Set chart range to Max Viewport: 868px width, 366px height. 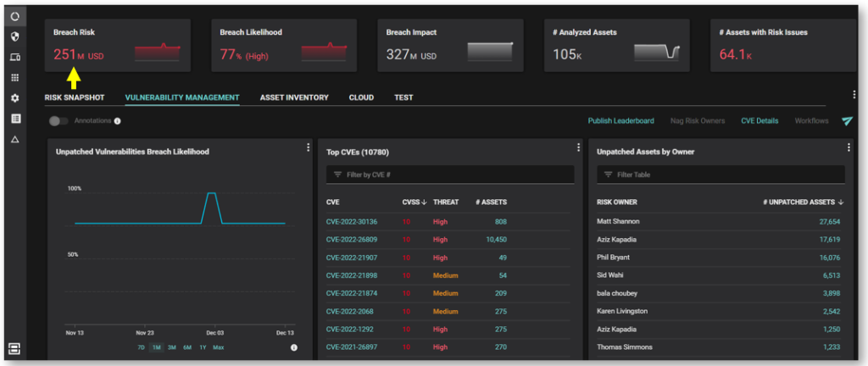pos(218,347)
